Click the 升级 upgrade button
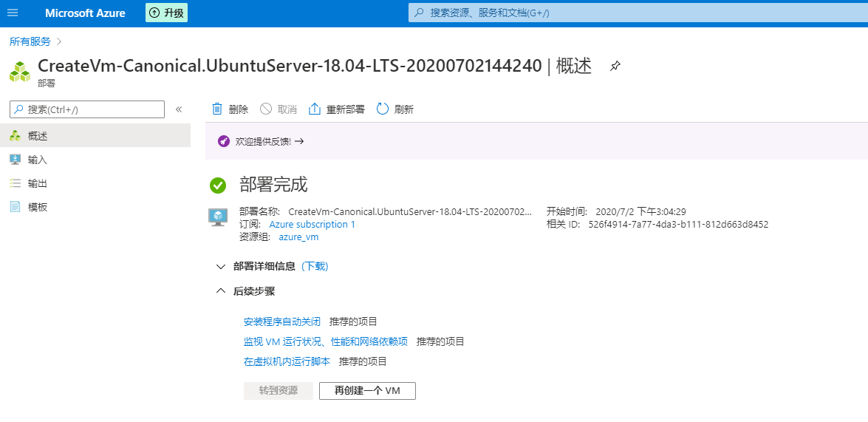The image size is (868, 422). [x=167, y=13]
